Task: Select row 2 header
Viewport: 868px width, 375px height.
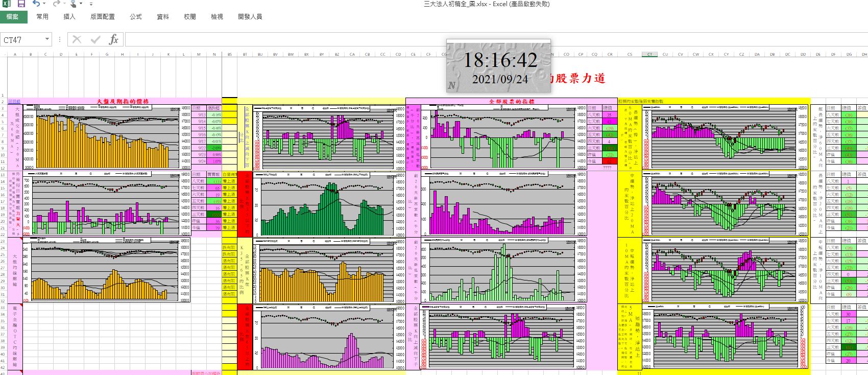Action: 4,102
